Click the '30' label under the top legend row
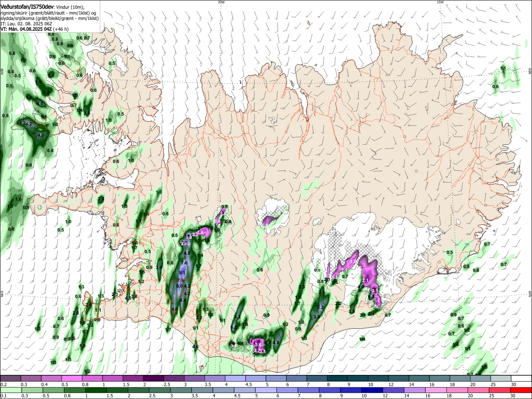This screenshot has height=399, width=532. coord(513,384)
